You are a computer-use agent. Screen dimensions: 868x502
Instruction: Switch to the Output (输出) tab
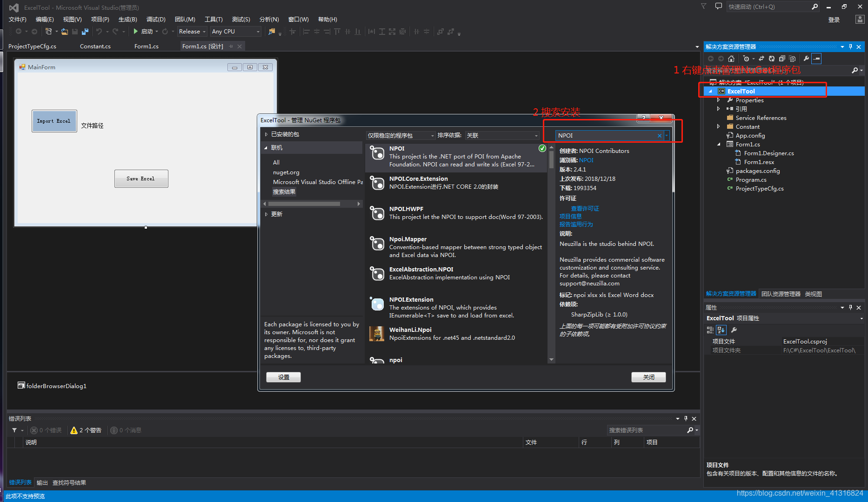click(42, 483)
